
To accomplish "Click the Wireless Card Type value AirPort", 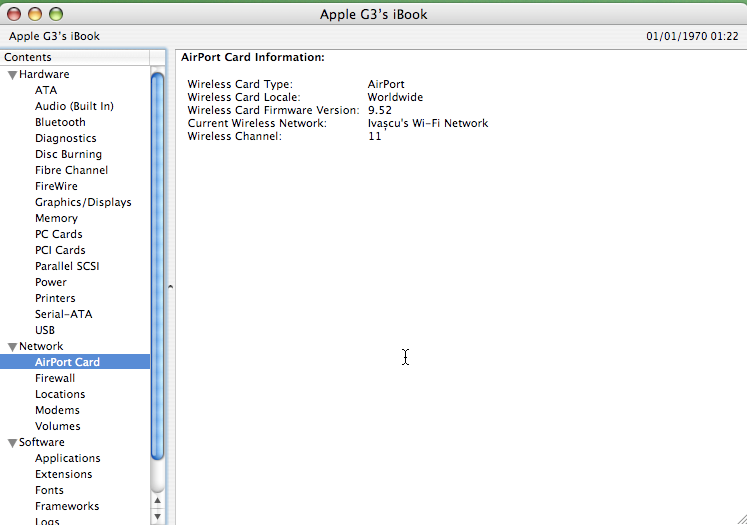I will tap(386, 84).
